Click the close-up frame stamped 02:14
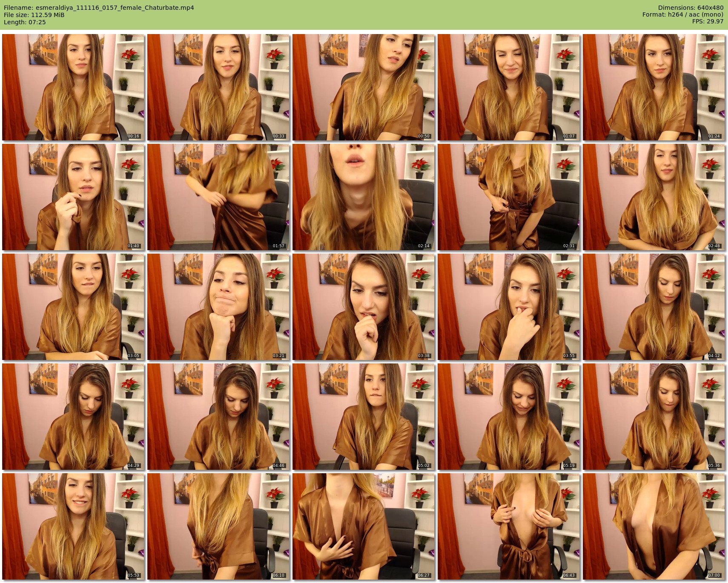Viewport: 728px width, 583px height. point(364,197)
